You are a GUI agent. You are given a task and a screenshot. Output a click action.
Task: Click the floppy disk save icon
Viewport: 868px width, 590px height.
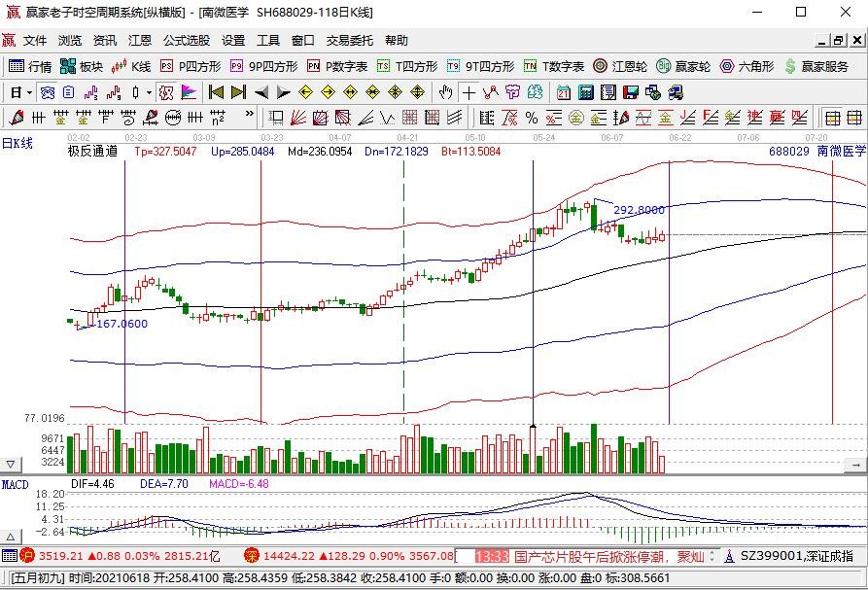[x=631, y=92]
